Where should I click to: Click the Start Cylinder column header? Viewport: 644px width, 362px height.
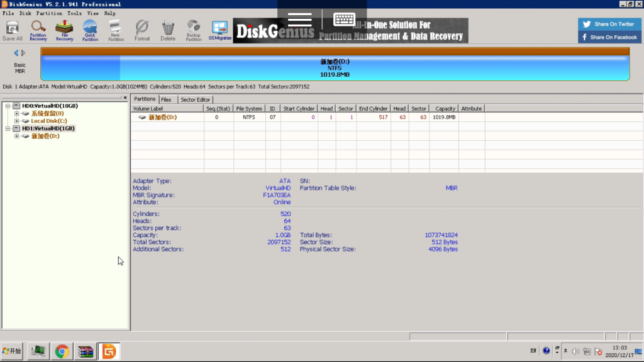299,109
